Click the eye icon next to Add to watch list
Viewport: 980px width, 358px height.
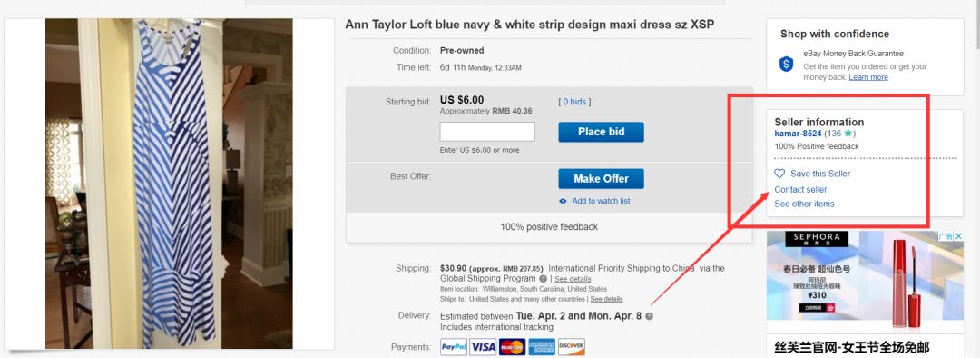[x=563, y=201]
